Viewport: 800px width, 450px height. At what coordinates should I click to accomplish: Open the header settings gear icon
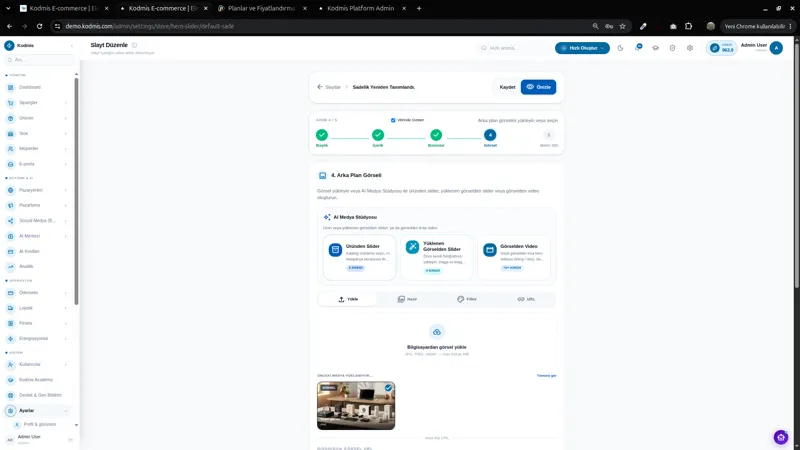[690, 48]
